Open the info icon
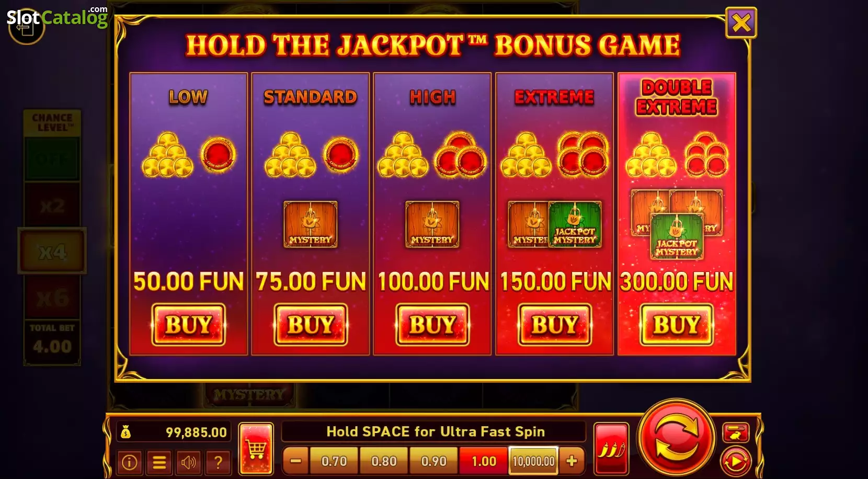Screen dimensions: 868x479 [129, 462]
